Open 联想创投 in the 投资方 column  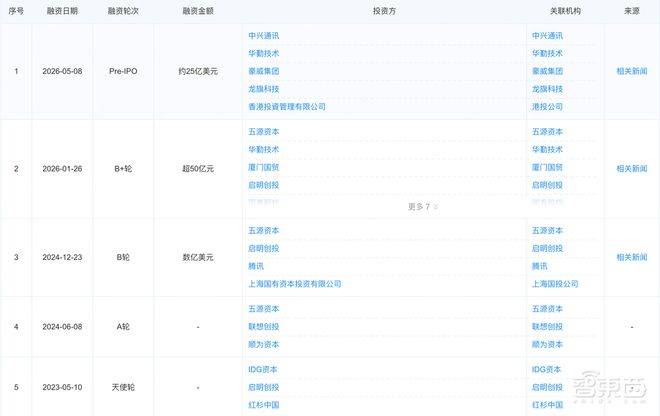coord(263,327)
